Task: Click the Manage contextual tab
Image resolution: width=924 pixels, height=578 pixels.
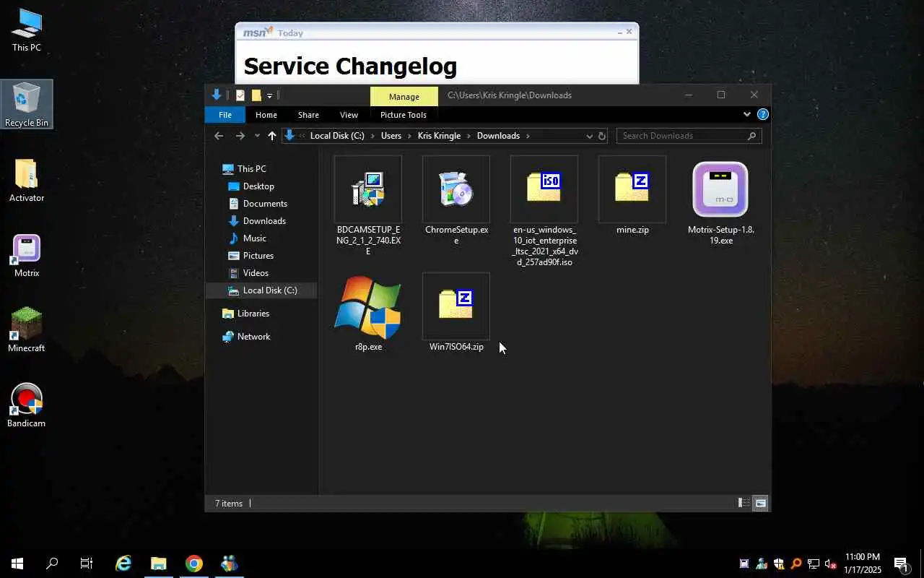Action: (x=404, y=97)
